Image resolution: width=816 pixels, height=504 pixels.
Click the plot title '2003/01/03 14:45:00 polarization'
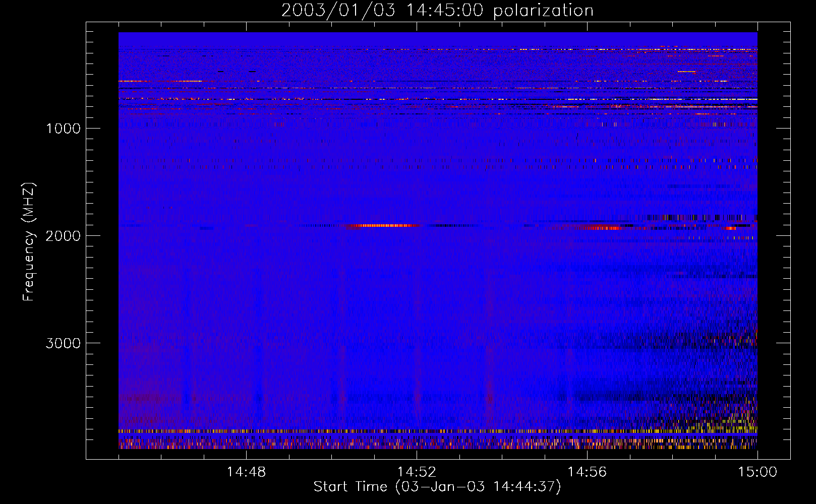point(437,10)
